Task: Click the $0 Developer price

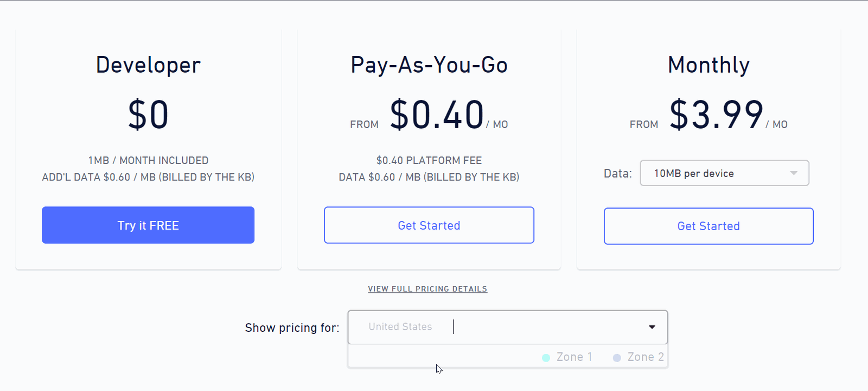Action: [148, 115]
